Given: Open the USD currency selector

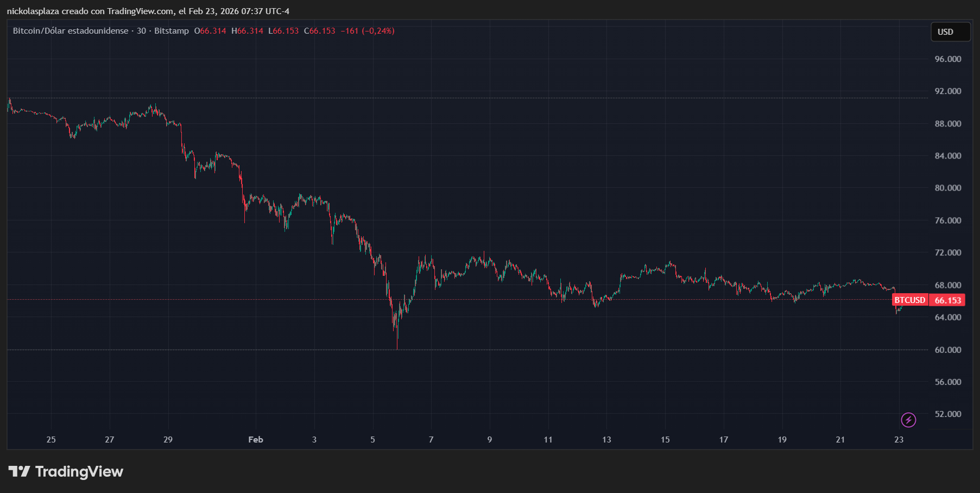Looking at the screenshot, I should 950,32.
